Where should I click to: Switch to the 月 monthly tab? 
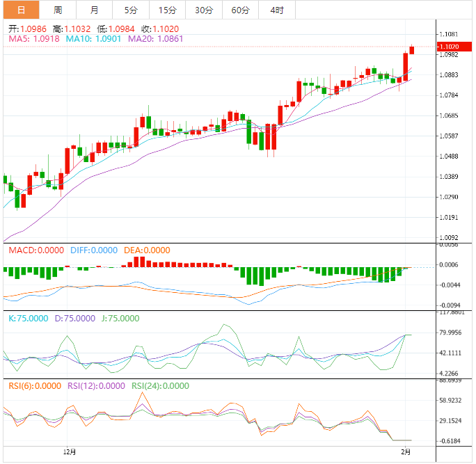(94, 10)
